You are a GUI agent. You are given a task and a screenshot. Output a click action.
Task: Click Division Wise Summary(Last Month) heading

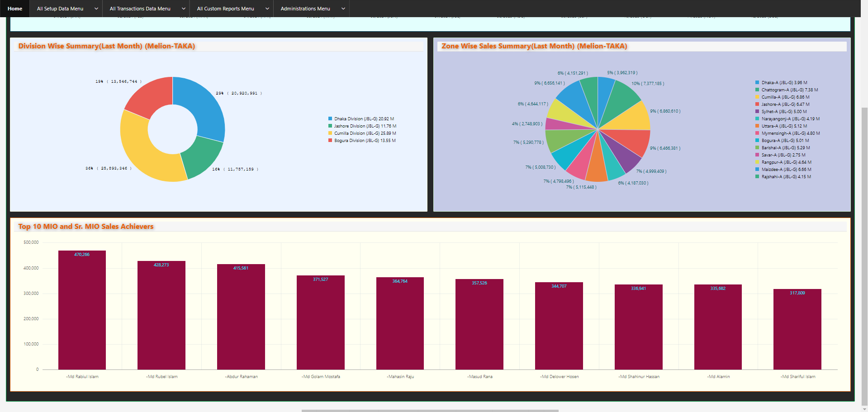pos(107,46)
